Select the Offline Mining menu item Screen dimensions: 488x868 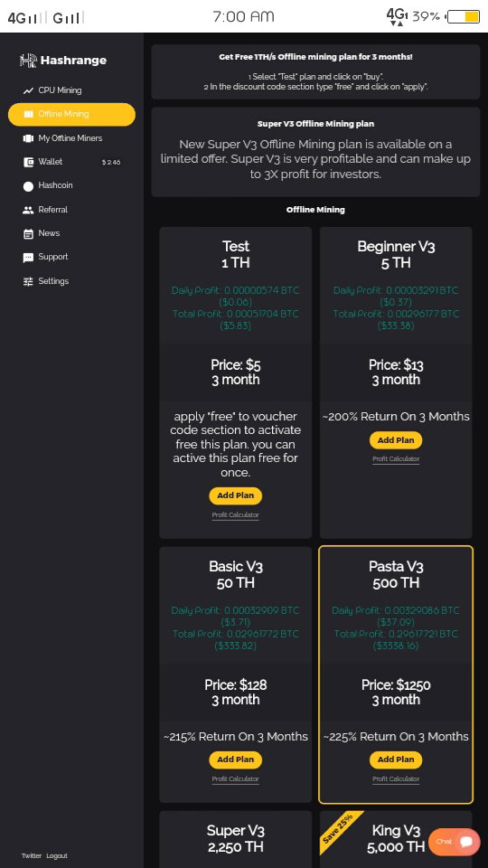pos(71,114)
